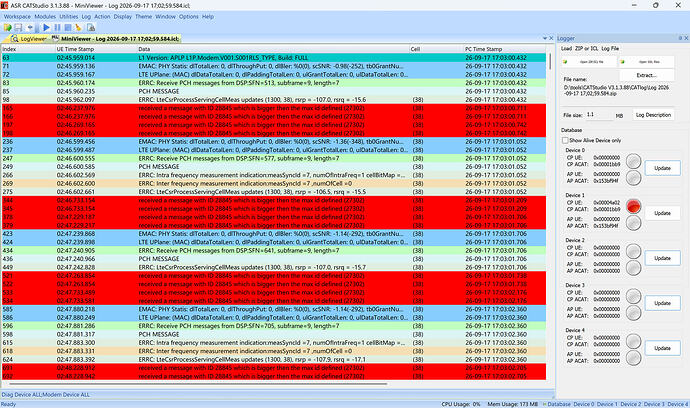Viewport: 690px width, 408px height.
Task: Open the Workspace menu
Action: tap(17, 16)
